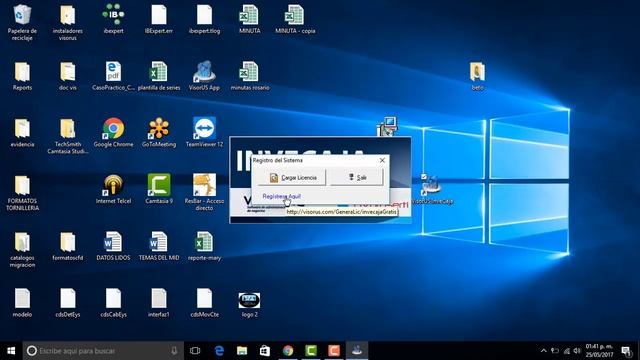This screenshot has width=640, height=360.
Task: Switch to Chrome in the taskbar
Action: [x=288, y=351]
